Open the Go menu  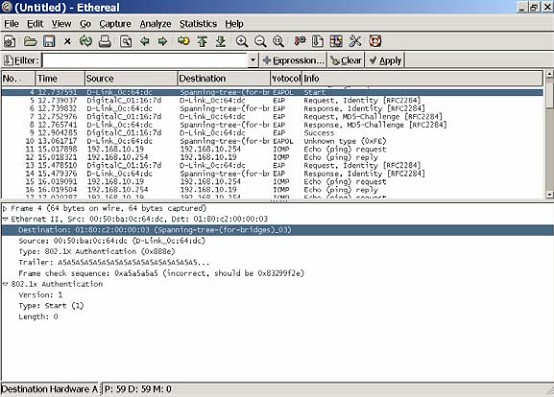pyautogui.click(x=85, y=24)
